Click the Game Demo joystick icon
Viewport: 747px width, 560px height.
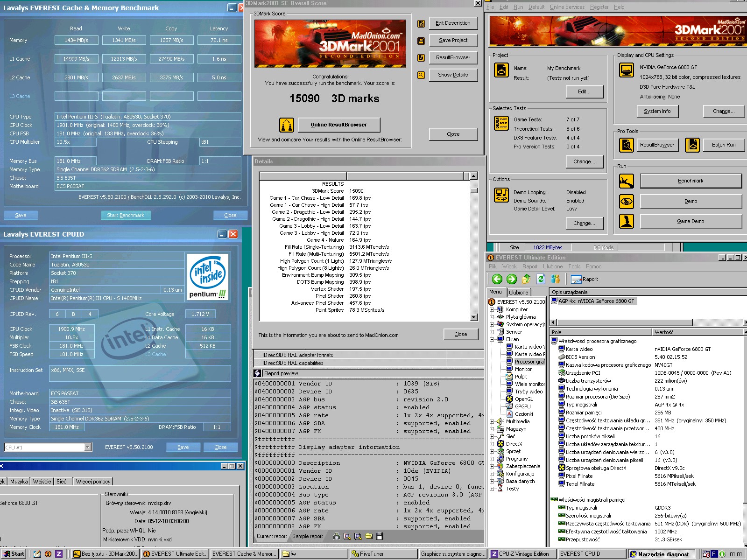click(x=626, y=221)
